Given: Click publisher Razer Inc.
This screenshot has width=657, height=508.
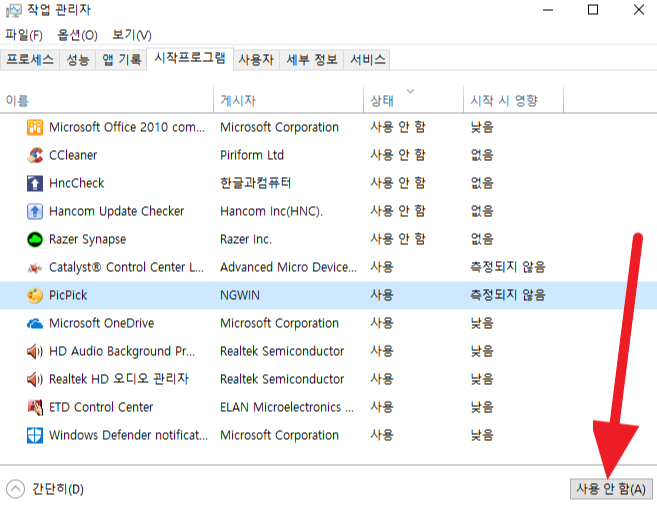Looking at the screenshot, I should [246, 239].
